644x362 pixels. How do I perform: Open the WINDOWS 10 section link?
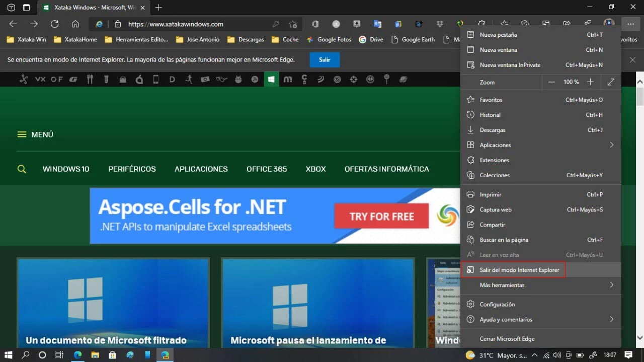tap(66, 169)
